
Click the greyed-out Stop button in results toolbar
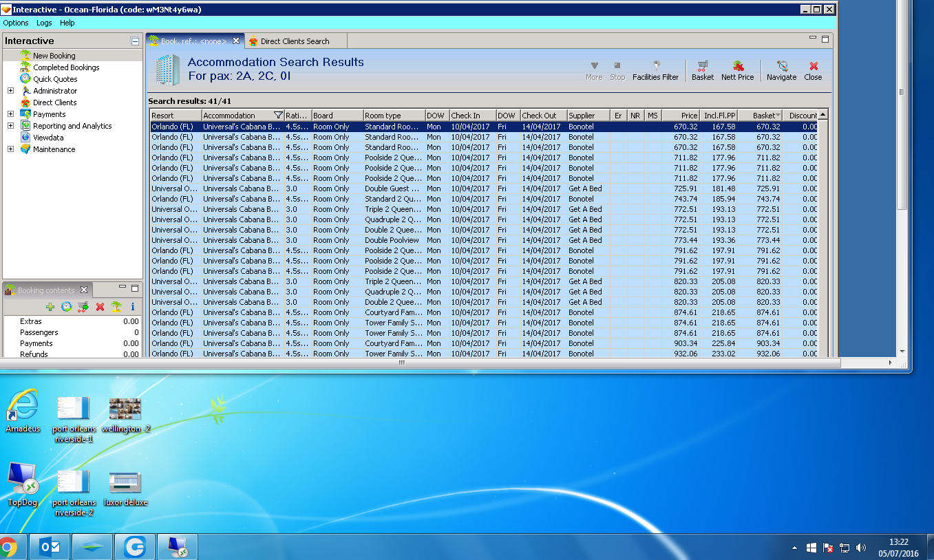click(x=617, y=70)
